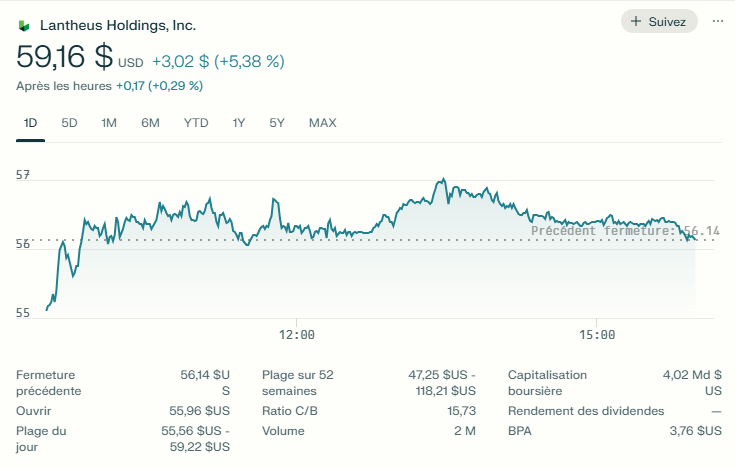Screen dimensions: 735x469
Task: Click the Lantheus Holdings, Inc. company name
Action: tap(118, 25)
